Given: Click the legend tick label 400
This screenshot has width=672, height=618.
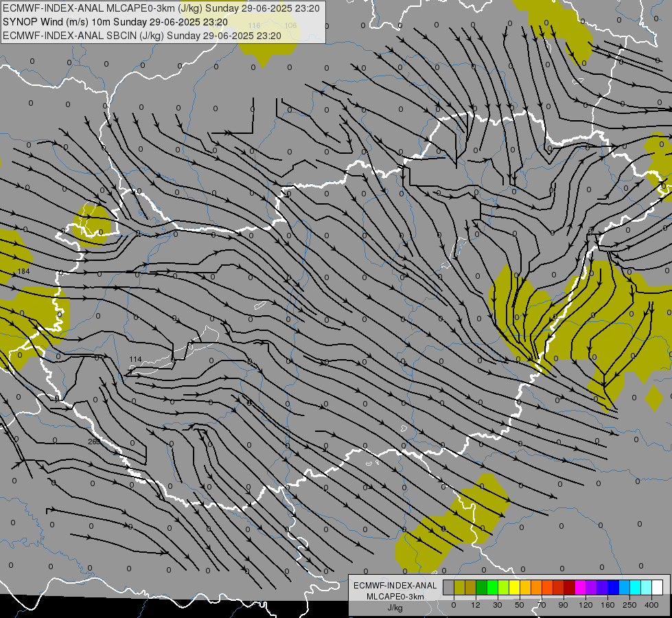Looking at the screenshot, I should pyautogui.click(x=651, y=605).
